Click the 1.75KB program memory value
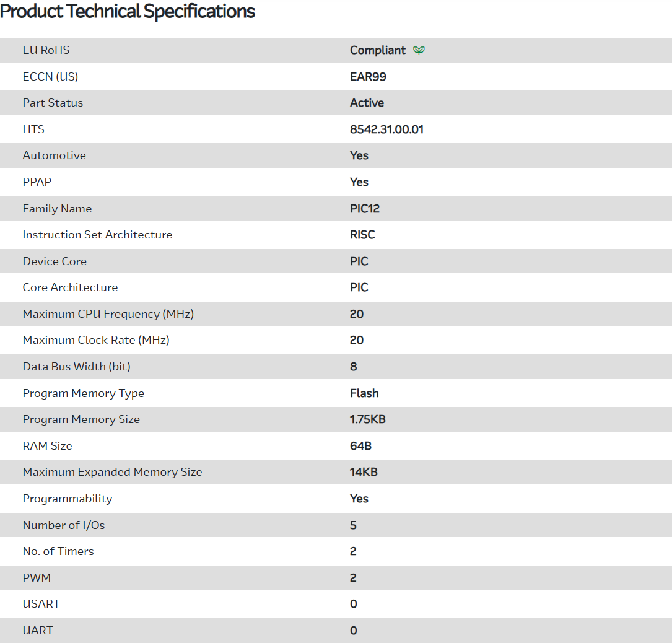Screen dimensions: 672x643 pos(367,419)
